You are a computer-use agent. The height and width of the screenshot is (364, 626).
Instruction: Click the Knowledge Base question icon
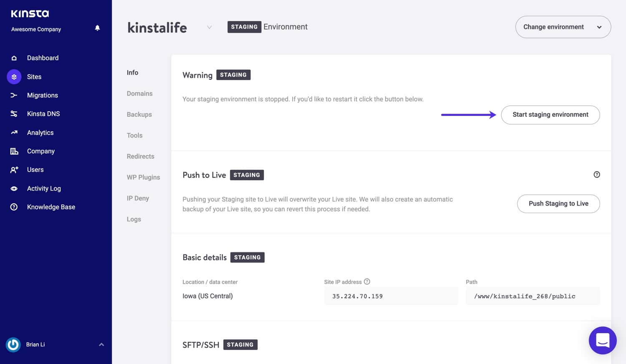[x=14, y=207]
